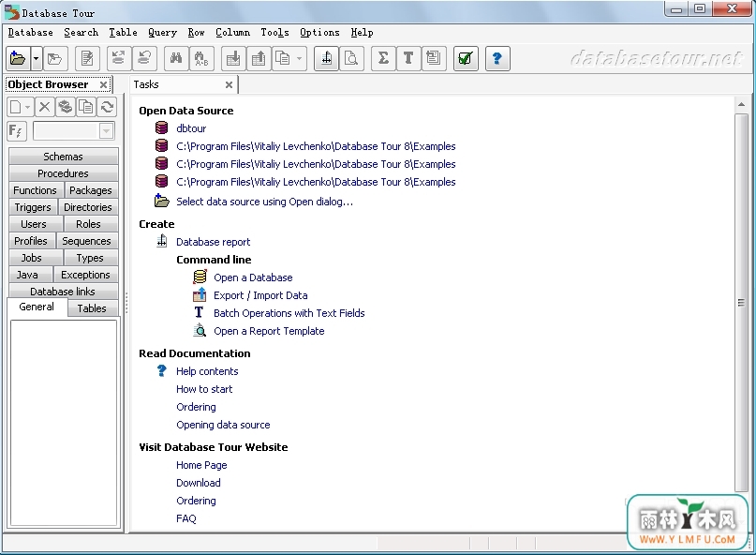This screenshot has width=756, height=555.
Task: Click the Open a Report Template link
Action: tap(269, 331)
